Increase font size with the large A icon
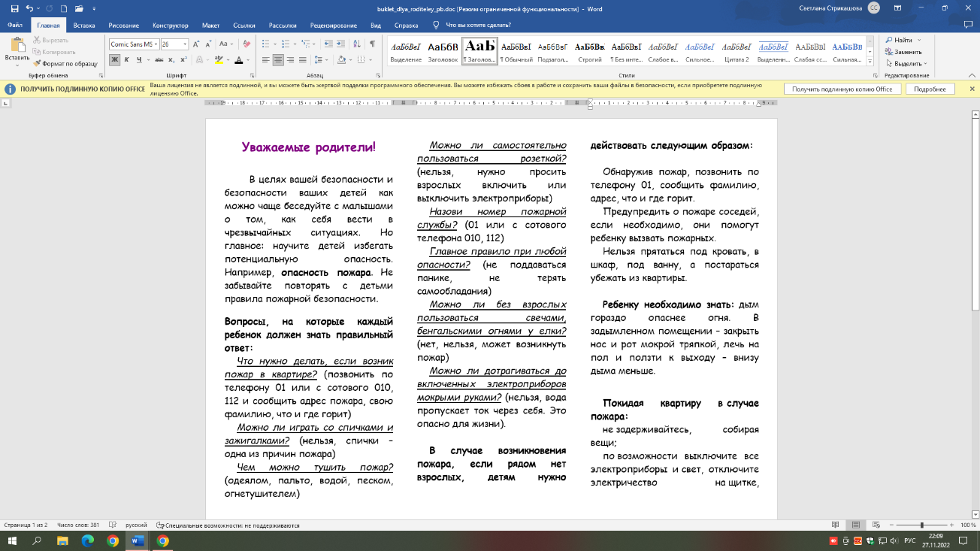 tap(198, 44)
